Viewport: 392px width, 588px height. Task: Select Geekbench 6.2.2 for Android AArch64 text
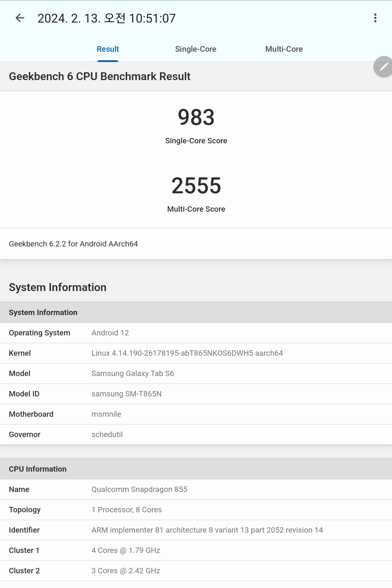coord(73,244)
